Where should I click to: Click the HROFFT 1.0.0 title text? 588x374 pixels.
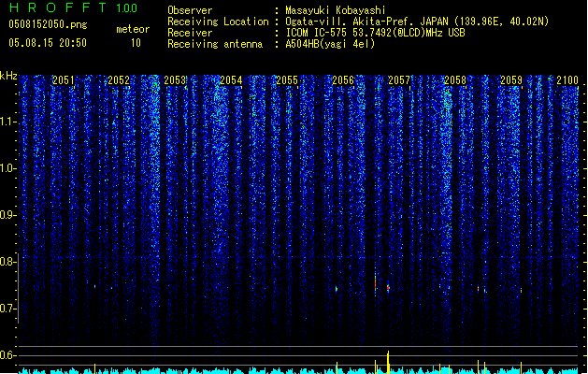(74, 7)
